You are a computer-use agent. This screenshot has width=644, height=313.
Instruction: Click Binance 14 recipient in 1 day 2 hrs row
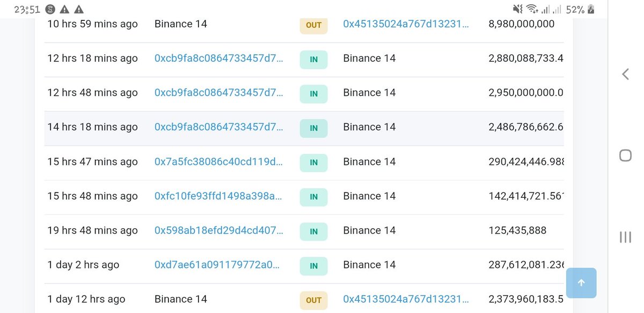click(x=369, y=265)
